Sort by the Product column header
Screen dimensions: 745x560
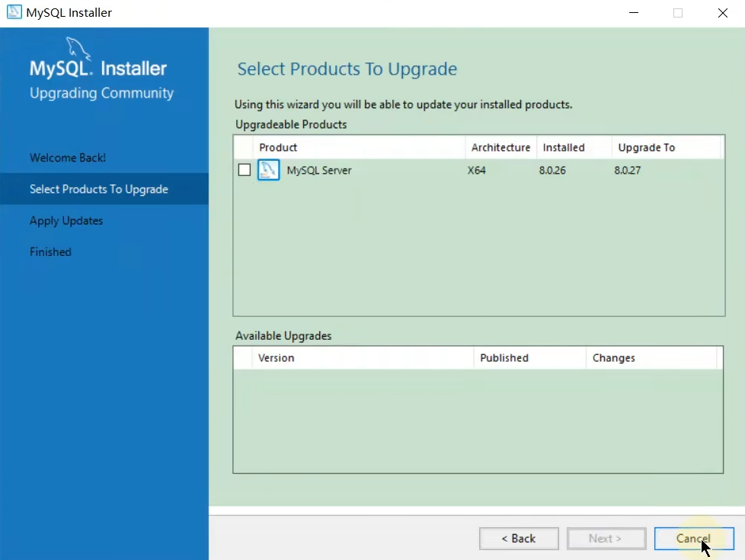359,147
